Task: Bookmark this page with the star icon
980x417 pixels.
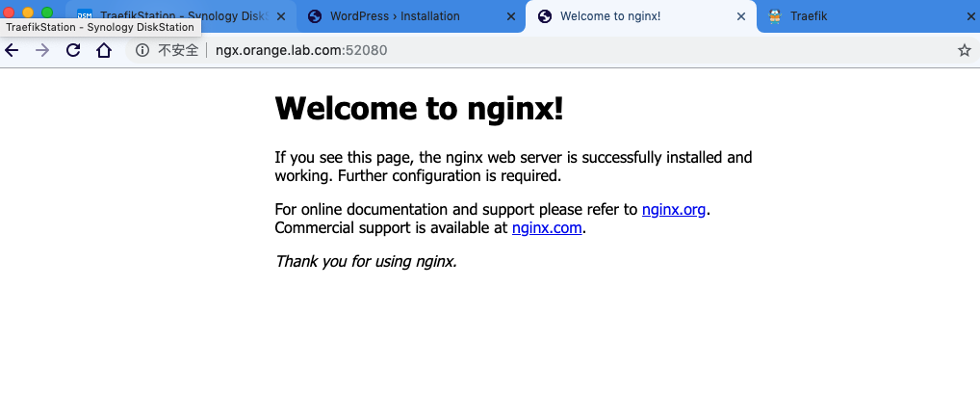Action: (965, 51)
